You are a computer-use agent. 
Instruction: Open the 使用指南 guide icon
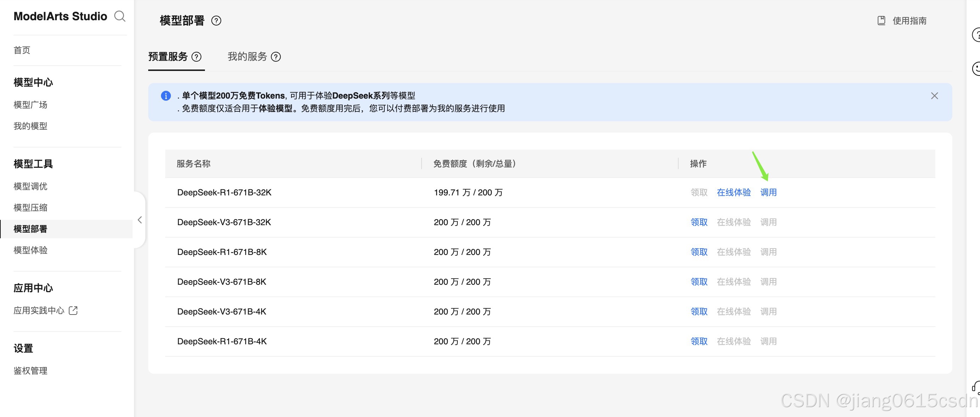coord(881,21)
